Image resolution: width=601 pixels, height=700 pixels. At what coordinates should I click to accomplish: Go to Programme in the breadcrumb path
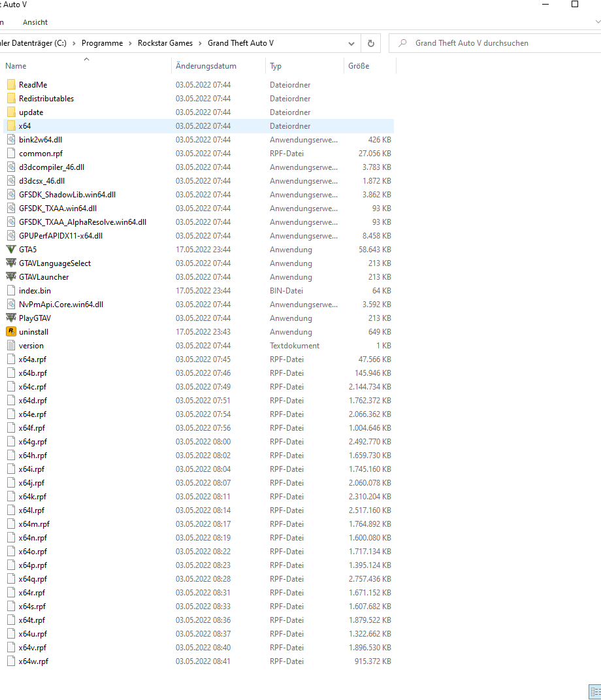[x=102, y=43]
